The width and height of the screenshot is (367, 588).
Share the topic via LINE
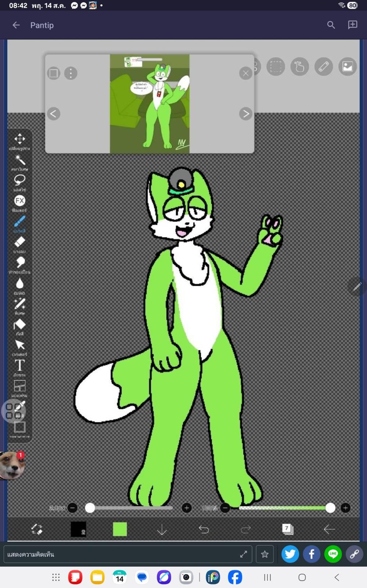(x=333, y=554)
